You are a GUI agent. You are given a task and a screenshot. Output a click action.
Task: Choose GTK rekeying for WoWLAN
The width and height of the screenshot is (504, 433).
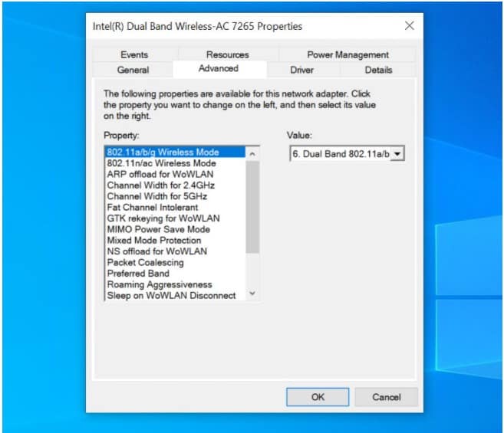175,218
